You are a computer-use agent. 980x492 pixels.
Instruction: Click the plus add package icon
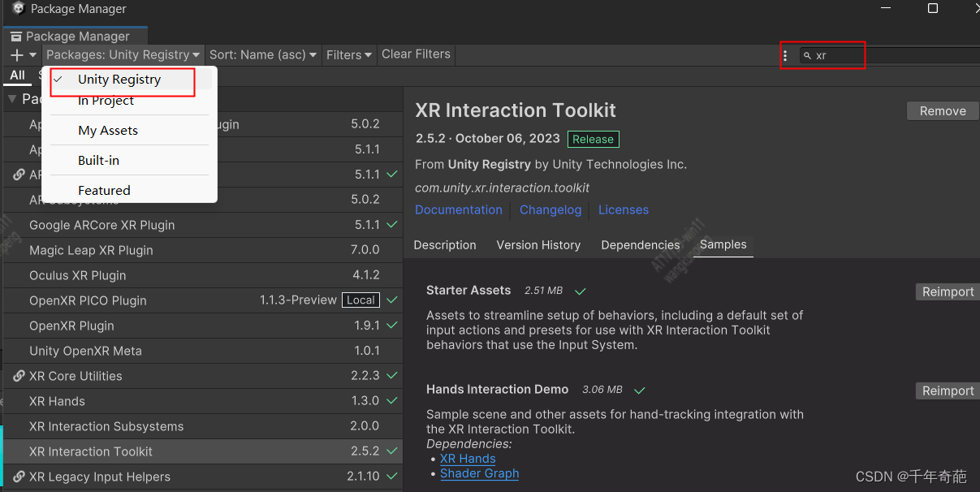click(17, 55)
